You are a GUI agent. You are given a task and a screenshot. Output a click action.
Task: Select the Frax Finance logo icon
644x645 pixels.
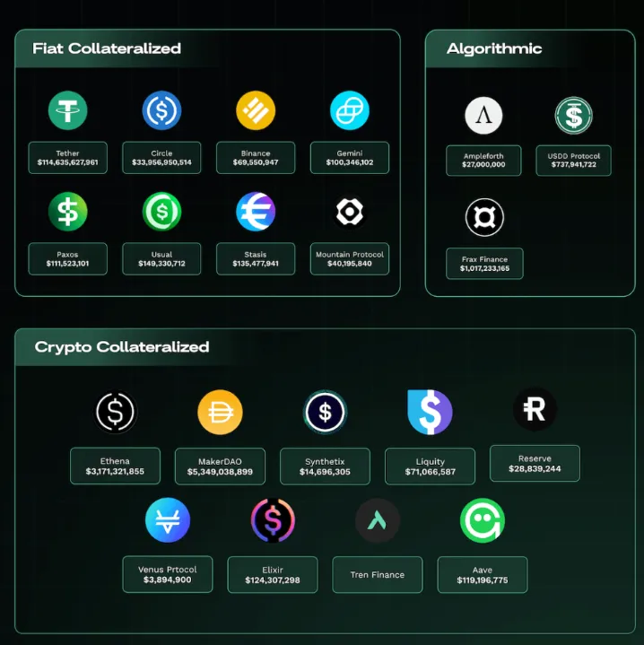484,217
